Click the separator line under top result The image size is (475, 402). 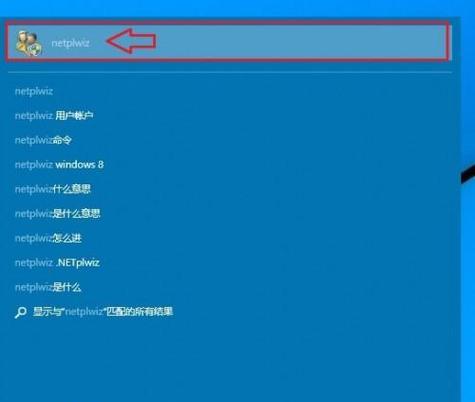point(230,72)
